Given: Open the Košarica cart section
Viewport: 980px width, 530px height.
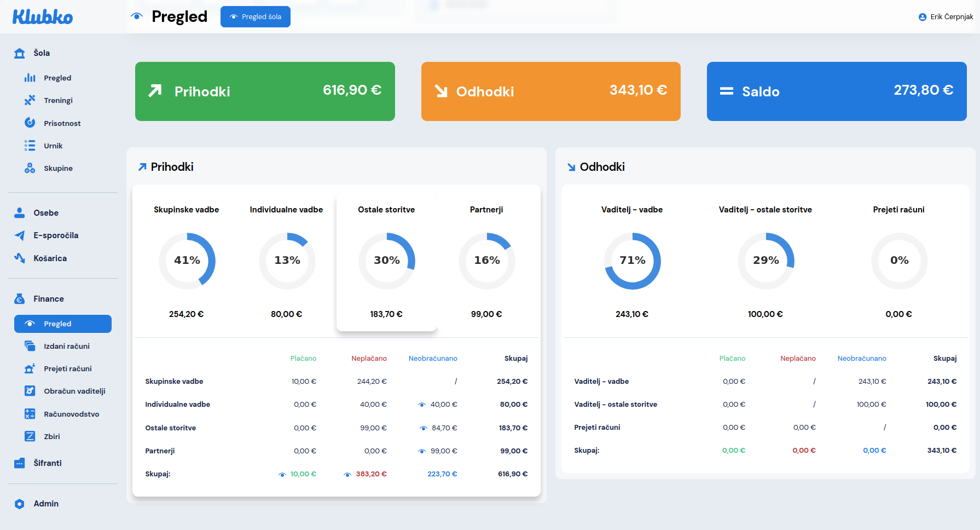Looking at the screenshot, I should click(50, 258).
